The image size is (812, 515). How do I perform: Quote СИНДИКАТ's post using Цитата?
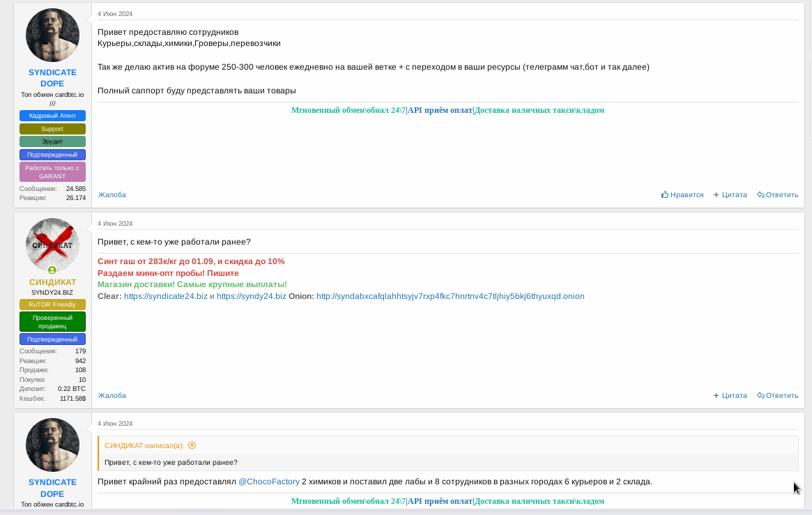coord(730,396)
